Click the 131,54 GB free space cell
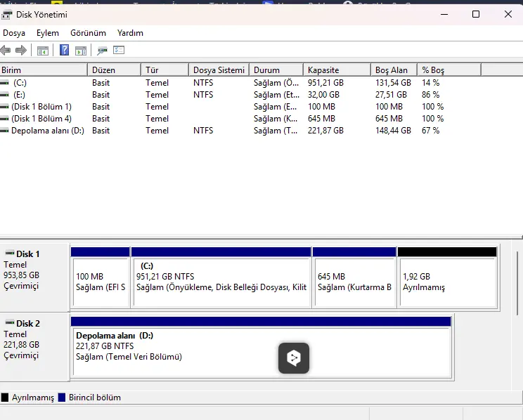The width and height of the screenshot is (523, 420). (x=393, y=83)
